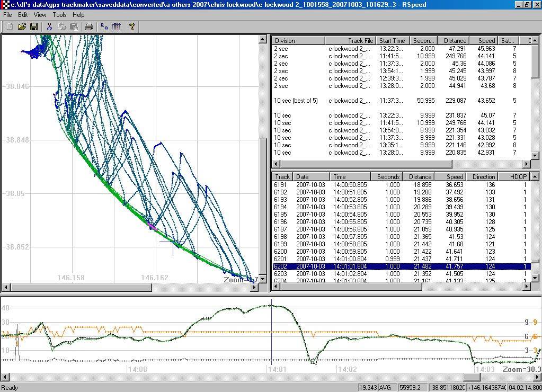Create a new file with the New icon

click(9, 26)
